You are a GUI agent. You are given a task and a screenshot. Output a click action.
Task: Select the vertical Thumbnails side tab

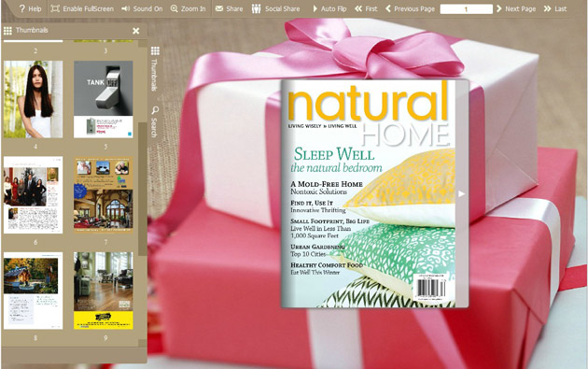[155, 69]
